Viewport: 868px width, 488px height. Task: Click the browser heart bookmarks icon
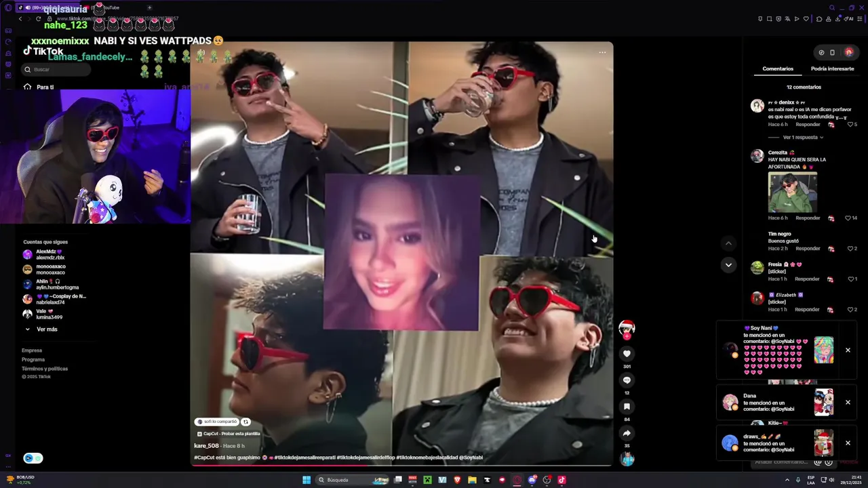click(806, 19)
